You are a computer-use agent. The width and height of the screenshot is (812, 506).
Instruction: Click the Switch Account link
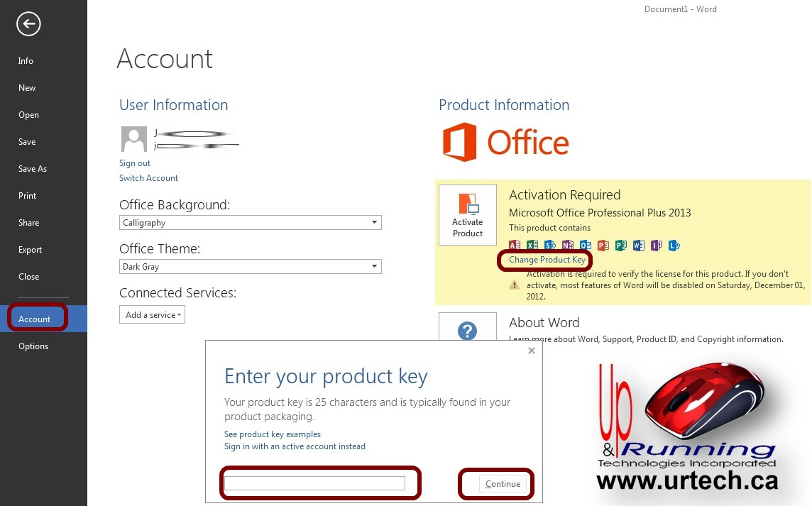click(x=148, y=177)
